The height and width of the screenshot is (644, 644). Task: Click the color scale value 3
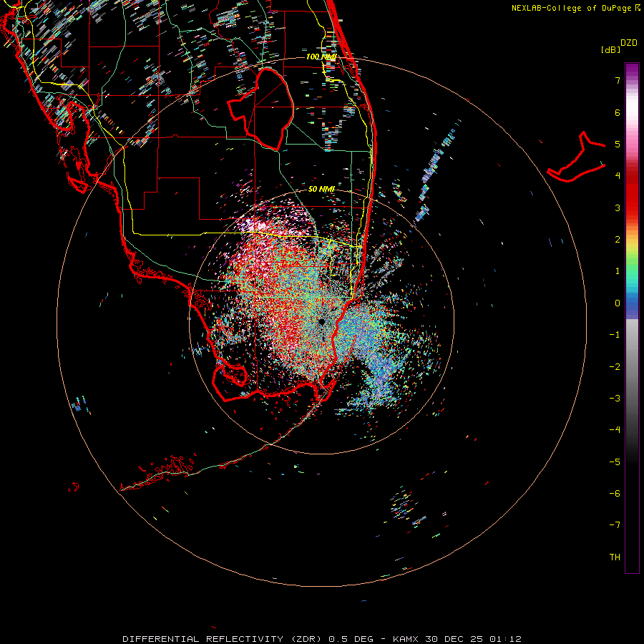tap(618, 208)
